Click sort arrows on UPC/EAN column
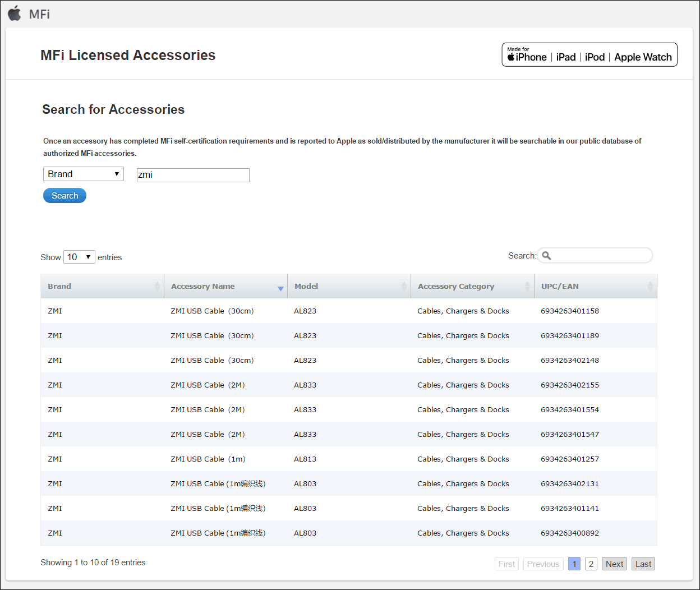 point(650,287)
